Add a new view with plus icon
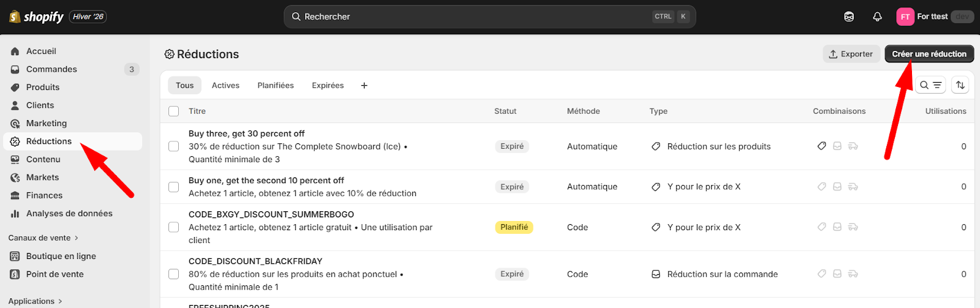This screenshot has width=980, height=308. (364, 85)
